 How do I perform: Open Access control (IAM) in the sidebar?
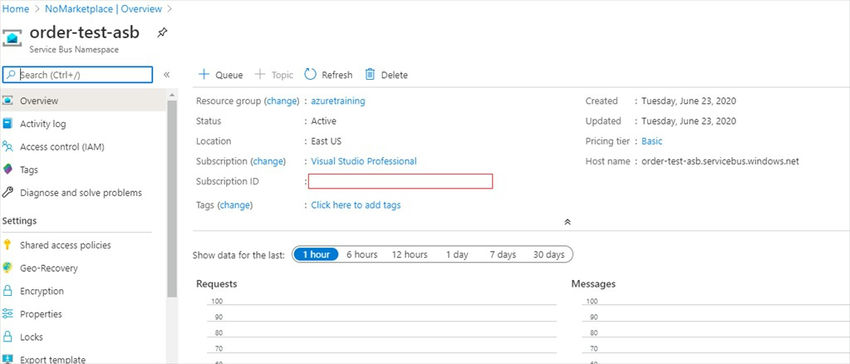[62, 147]
